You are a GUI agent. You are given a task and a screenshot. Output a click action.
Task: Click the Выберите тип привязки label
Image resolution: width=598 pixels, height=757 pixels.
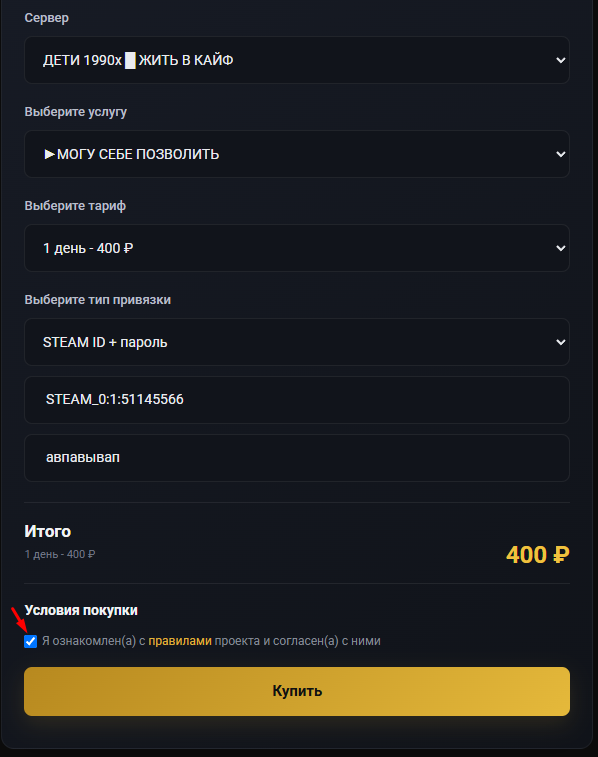[x=97, y=300]
